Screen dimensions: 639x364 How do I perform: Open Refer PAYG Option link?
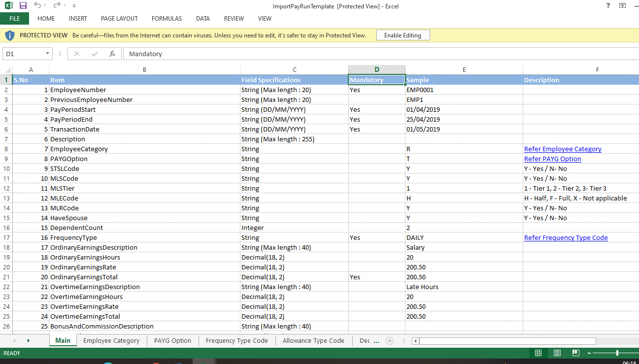click(553, 159)
